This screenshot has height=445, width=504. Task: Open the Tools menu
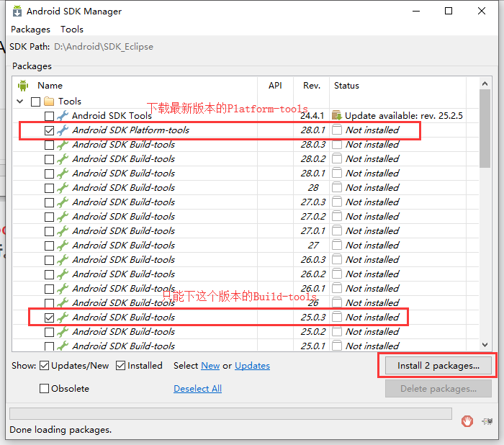[x=72, y=30]
